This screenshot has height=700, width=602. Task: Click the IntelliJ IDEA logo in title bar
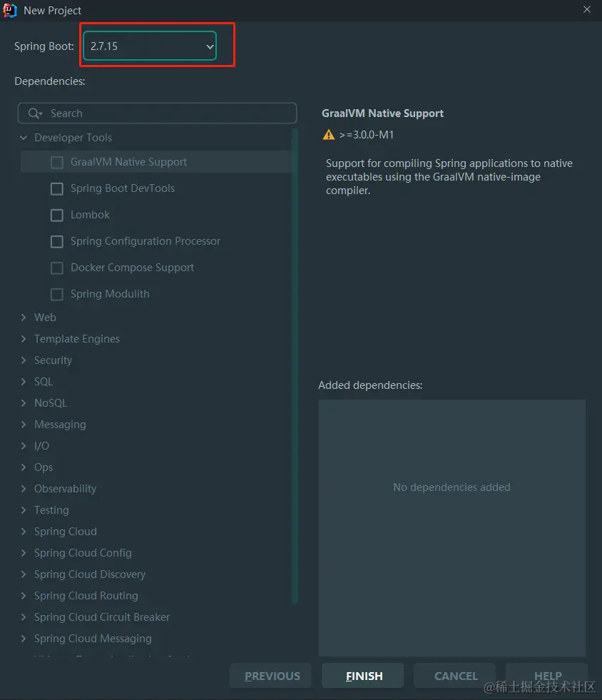9,10
